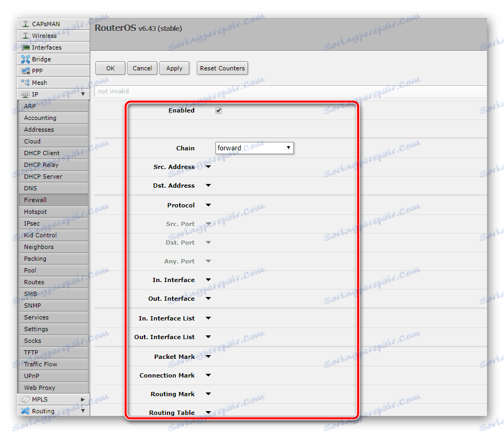Open the Chain dropdown showing forward

[254, 148]
